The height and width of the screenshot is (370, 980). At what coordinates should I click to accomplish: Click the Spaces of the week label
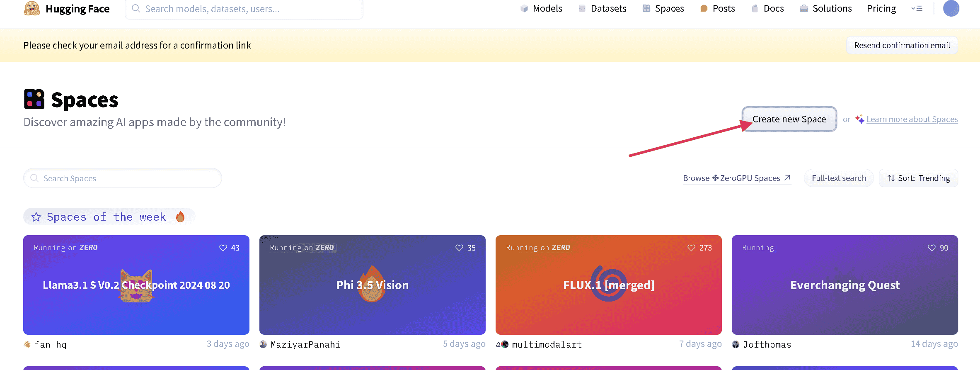click(106, 217)
